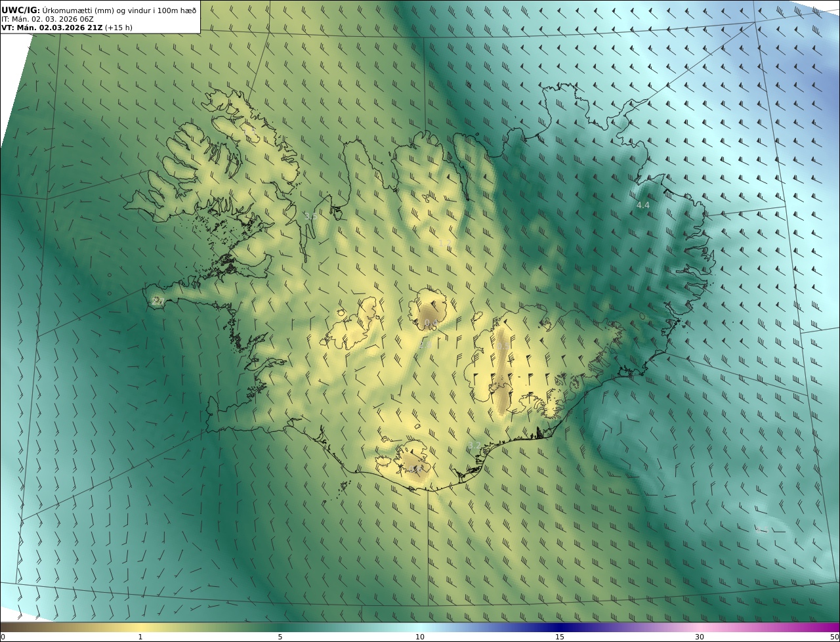Click the '15' tick label on the color scale

point(560,637)
